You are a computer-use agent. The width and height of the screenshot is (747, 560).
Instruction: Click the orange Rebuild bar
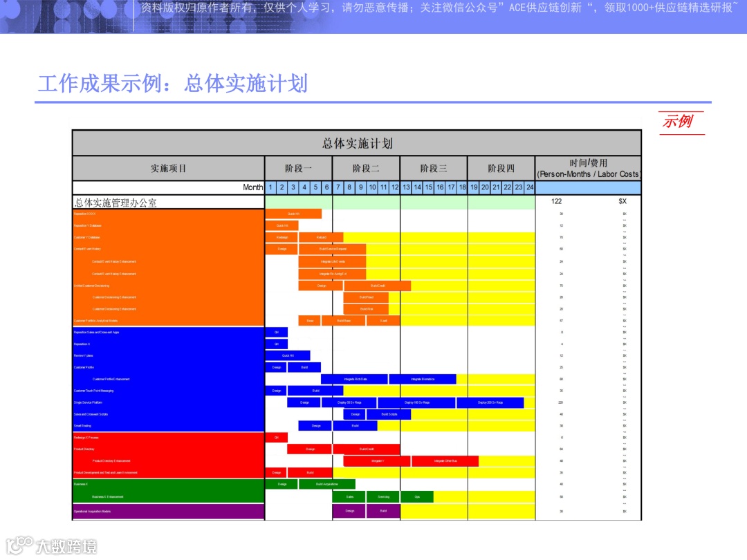coord(321,237)
